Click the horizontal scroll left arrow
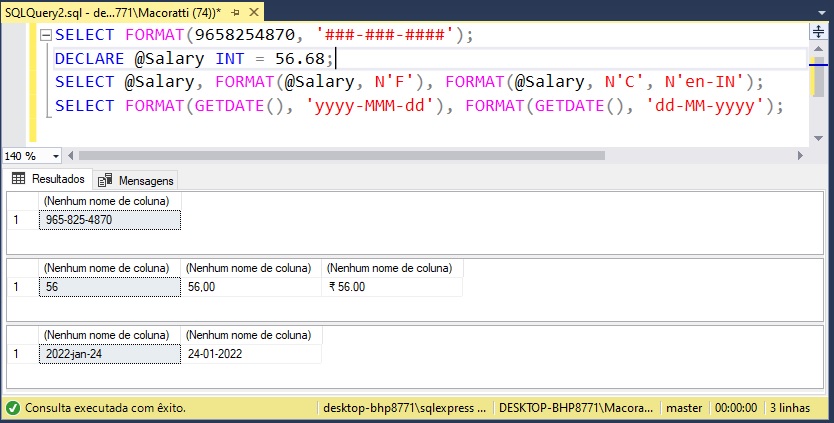 (x=71, y=156)
